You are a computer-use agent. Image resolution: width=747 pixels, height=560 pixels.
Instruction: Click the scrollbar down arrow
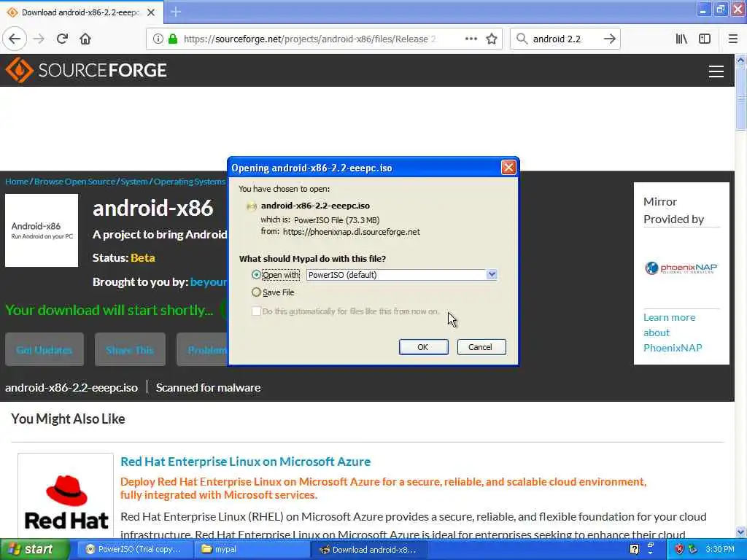click(740, 532)
